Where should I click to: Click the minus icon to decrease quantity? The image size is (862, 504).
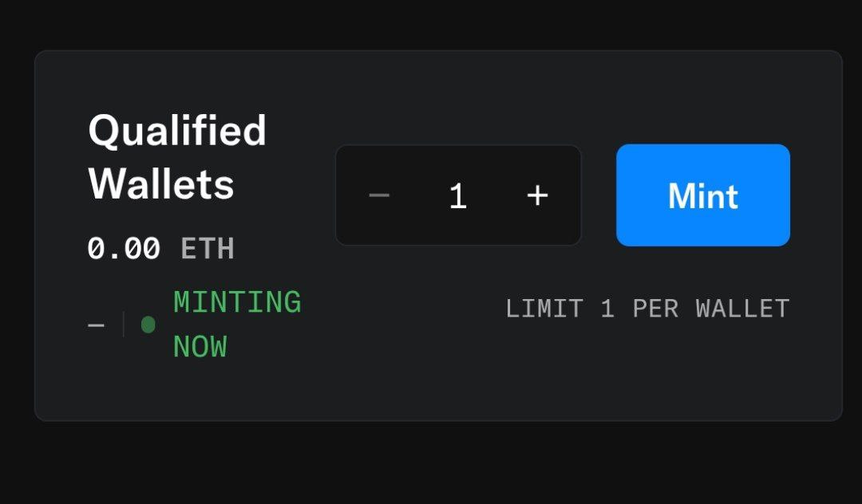[379, 195]
